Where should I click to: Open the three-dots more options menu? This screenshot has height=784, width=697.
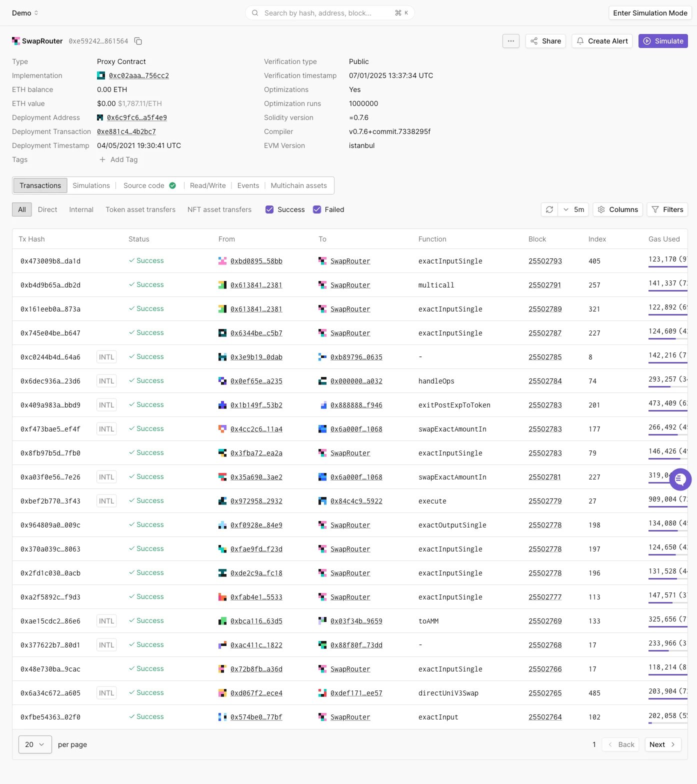(x=511, y=41)
